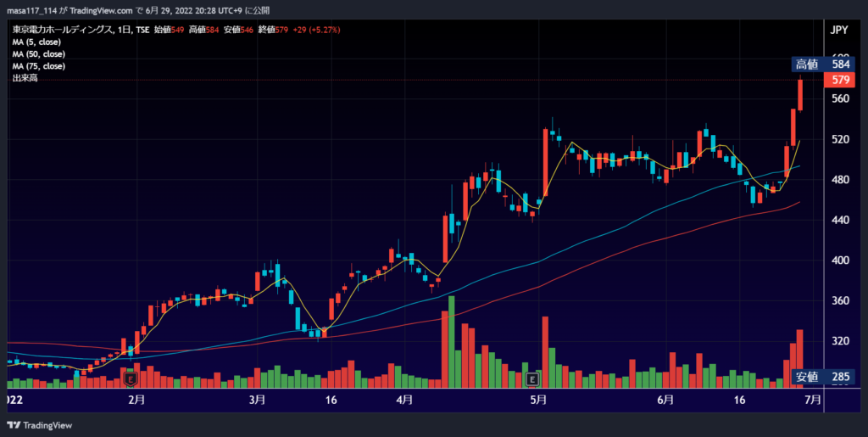Viewport: 868px width, 437px height.
Task: Open the earnings E marker near 5月
Action: pyautogui.click(x=531, y=379)
